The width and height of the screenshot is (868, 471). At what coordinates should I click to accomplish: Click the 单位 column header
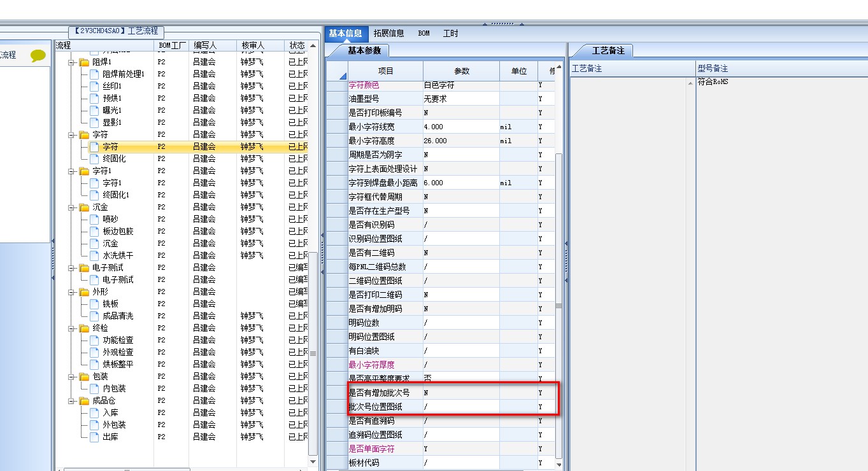click(519, 71)
